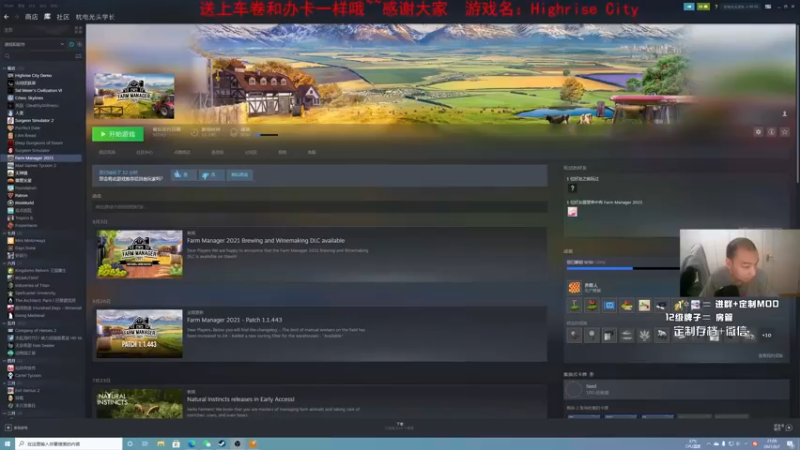
Task: Open File Explorer from the taskbar
Action: pyautogui.click(x=161, y=444)
